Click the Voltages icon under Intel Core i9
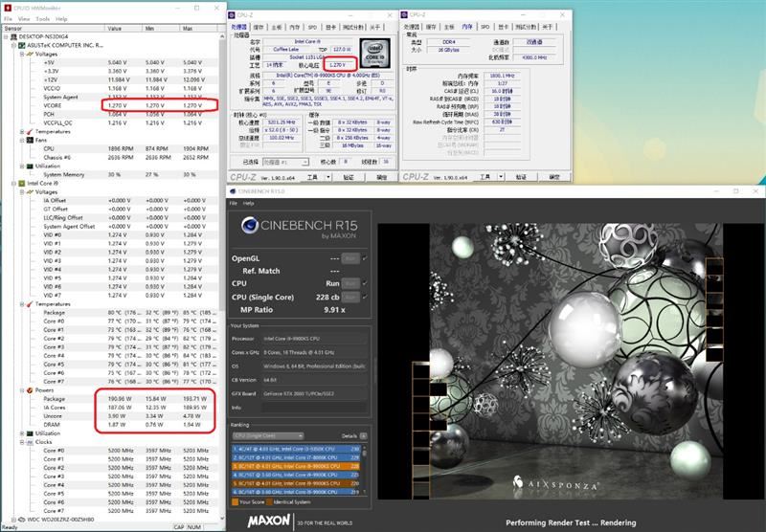 click(30, 191)
